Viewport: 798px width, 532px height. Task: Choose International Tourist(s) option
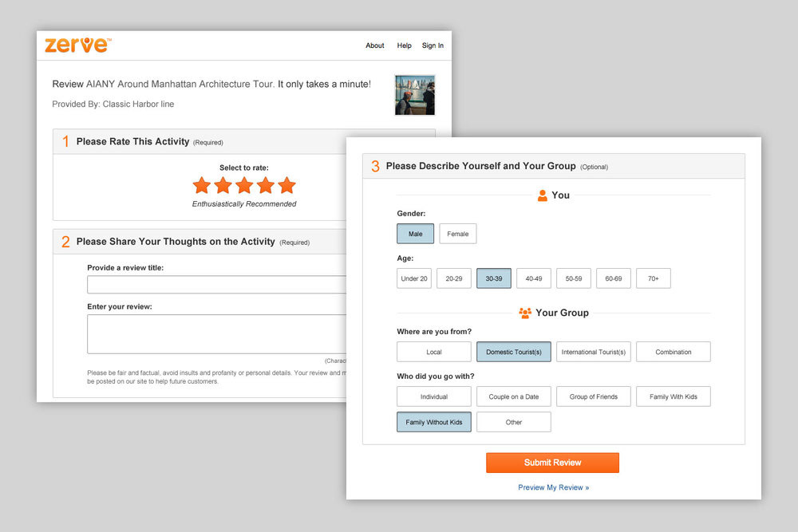[594, 352]
